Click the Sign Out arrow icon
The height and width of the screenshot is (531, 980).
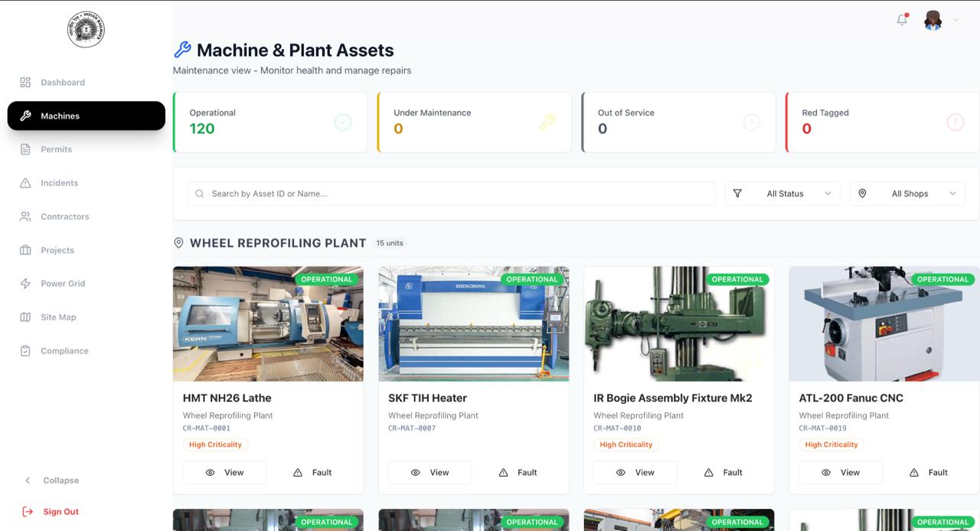click(28, 512)
